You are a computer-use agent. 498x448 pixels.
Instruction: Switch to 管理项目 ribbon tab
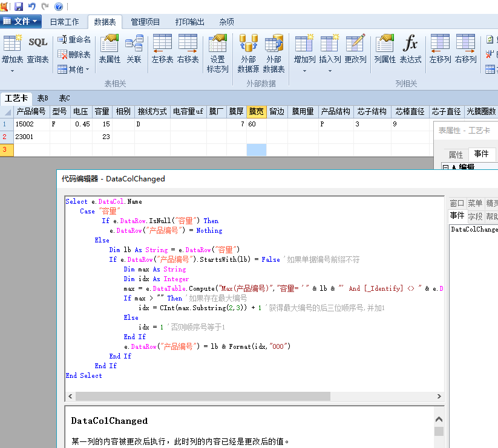coord(145,22)
